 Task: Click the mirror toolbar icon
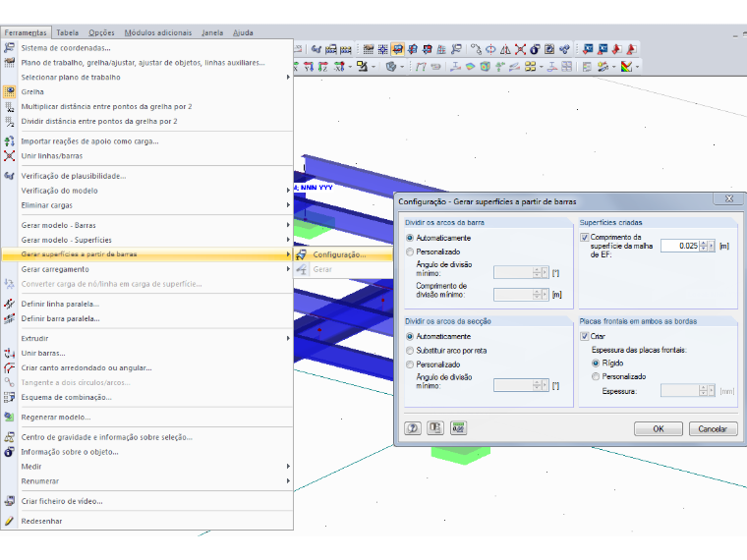pyautogui.click(x=505, y=49)
